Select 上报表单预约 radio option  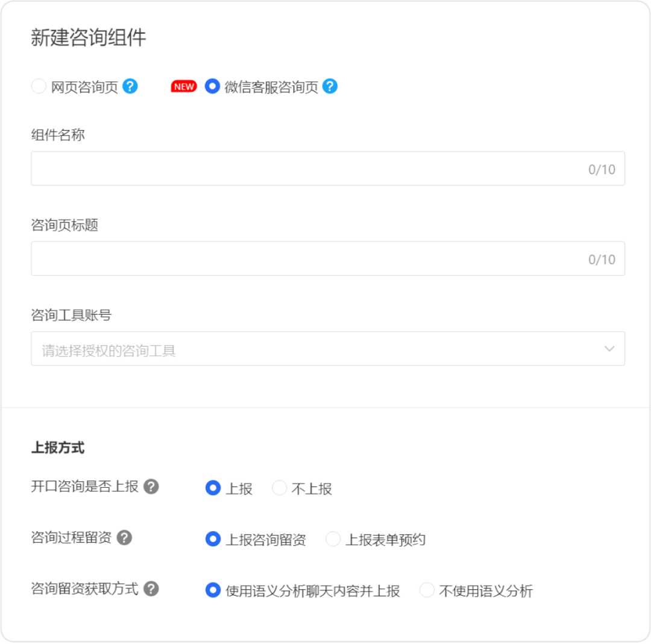(x=333, y=539)
